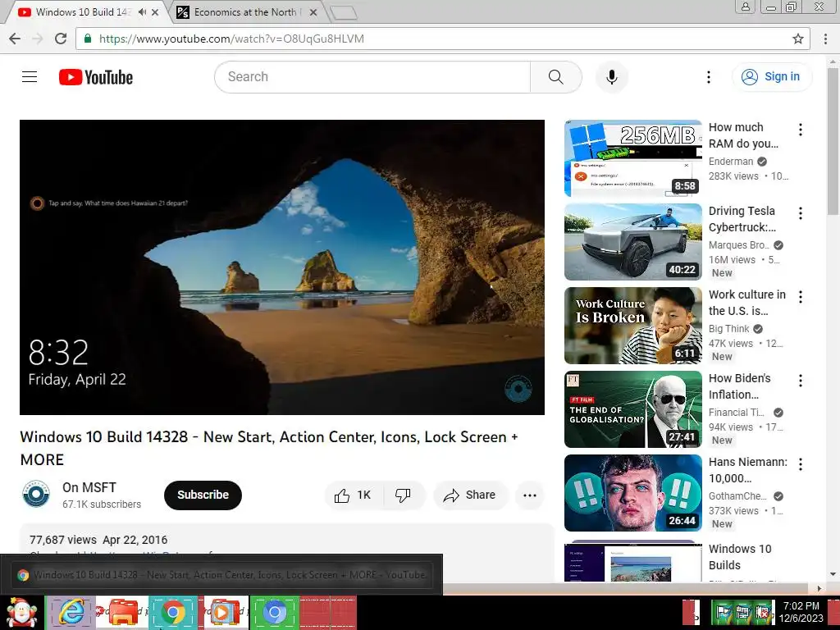Click the vertical page scrollbar thumb
The height and width of the screenshot is (630, 840).
click(x=833, y=140)
